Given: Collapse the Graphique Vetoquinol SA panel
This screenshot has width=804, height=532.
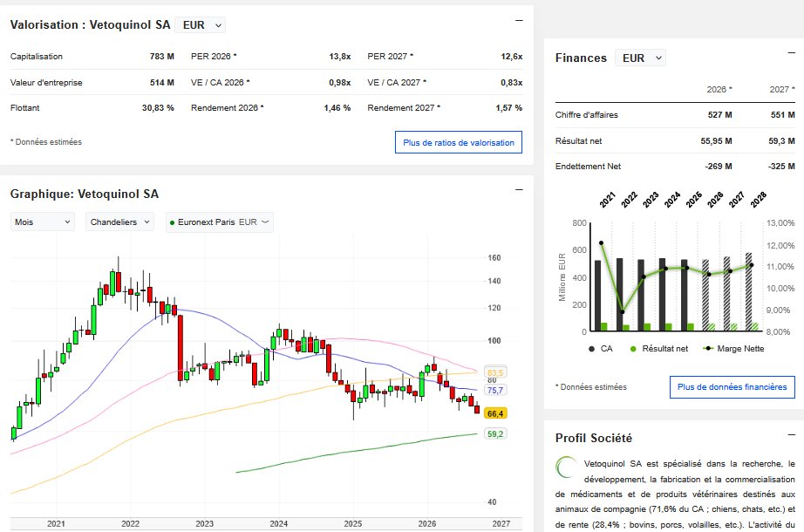Looking at the screenshot, I should pos(519,190).
